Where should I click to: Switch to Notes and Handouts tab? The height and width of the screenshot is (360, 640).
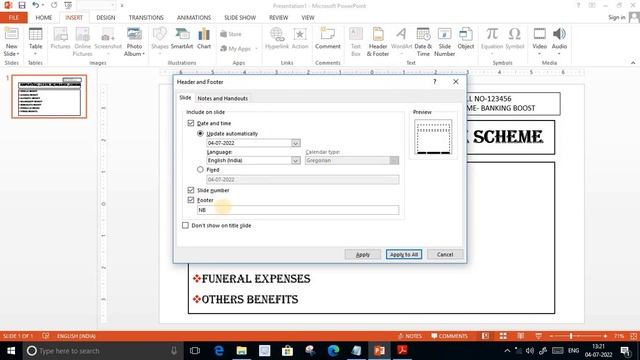tap(223, 98)
